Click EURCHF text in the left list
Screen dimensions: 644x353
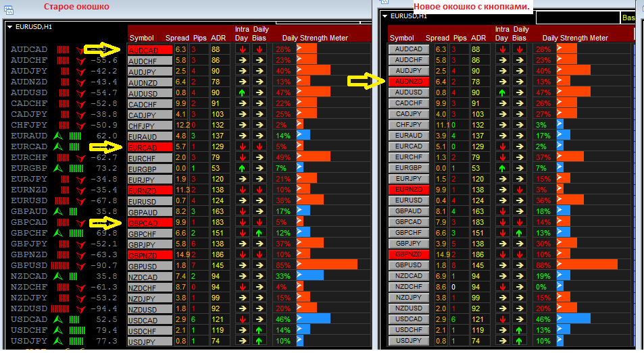(x=29, y=157)
